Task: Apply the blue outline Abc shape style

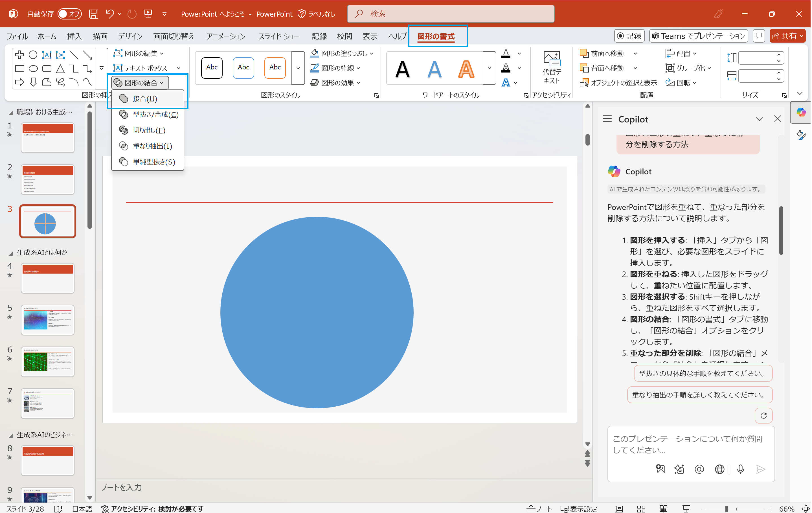Action: 243,67
